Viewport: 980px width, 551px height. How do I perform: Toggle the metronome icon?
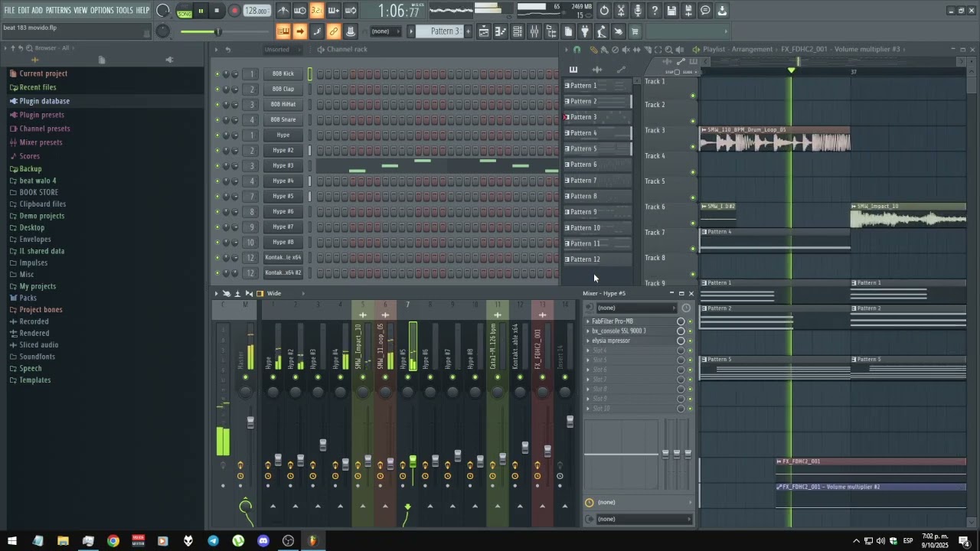(283, 11)
